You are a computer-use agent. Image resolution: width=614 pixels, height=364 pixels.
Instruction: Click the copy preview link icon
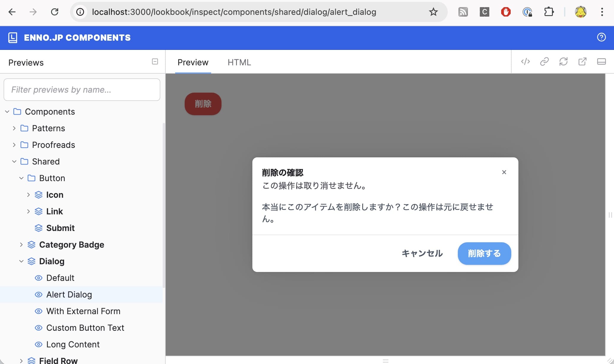pyautogui.click(x=544, y=62)
